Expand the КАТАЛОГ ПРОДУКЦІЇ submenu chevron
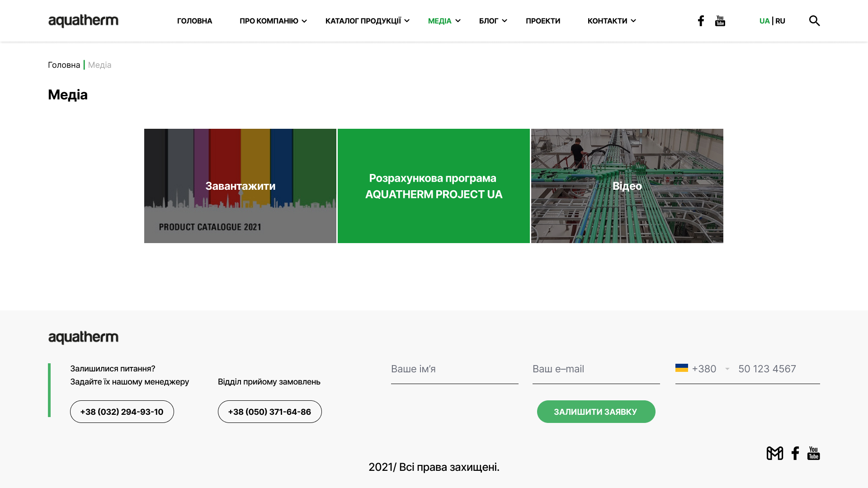 (x=407, y=21)
